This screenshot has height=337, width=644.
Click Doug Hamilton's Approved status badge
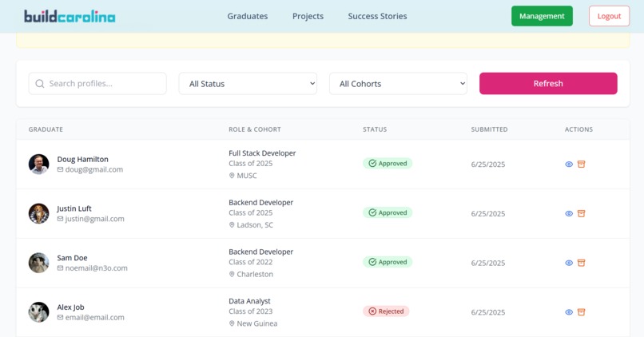pos(388,164)
